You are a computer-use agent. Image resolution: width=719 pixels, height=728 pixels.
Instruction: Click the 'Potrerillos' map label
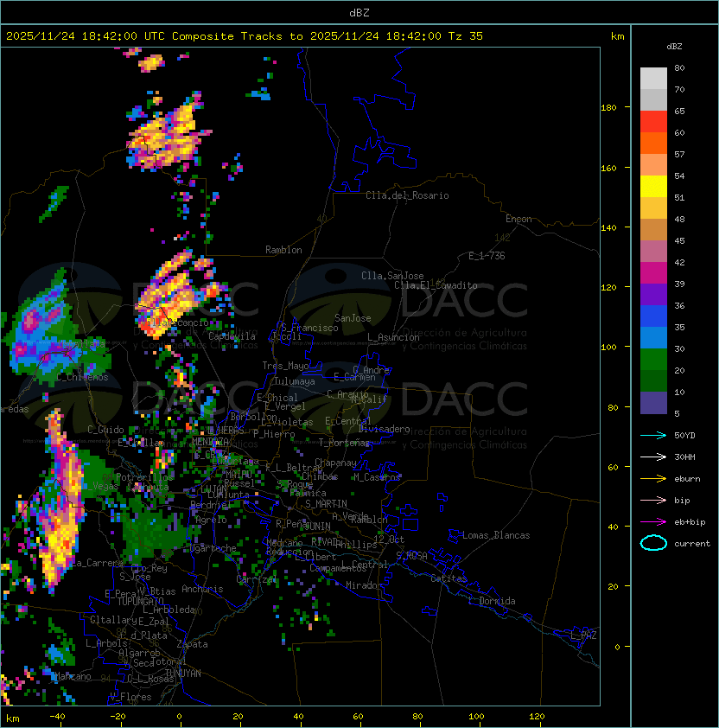(144, 477)
